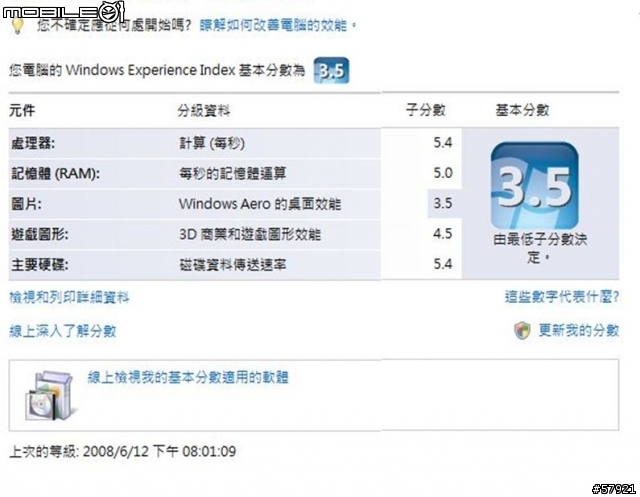The width and height of the screenshot is (640, 497).
Task: Click the lightbulb tip icon
Action: pyautogui.click(x=17, y=25)
